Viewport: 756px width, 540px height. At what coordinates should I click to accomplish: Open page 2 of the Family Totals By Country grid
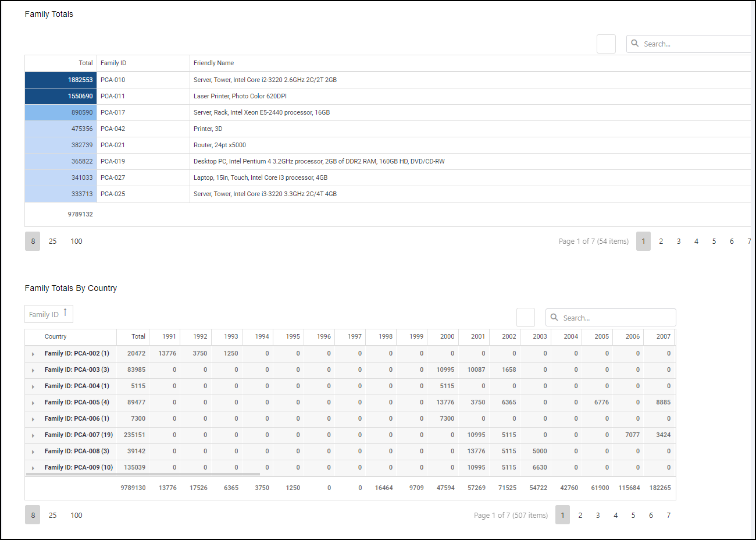(580, 516)
